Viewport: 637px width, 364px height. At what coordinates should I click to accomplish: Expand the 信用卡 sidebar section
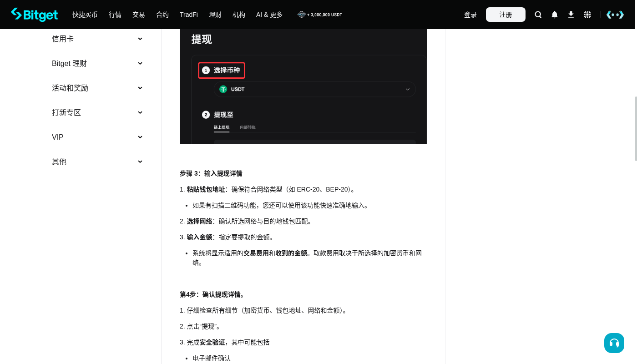coord(97,39)
